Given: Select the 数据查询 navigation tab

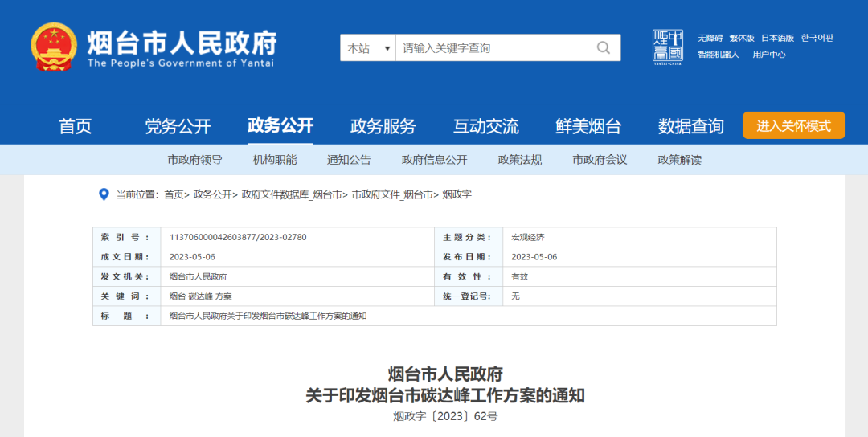Looking at the screenshot, I should click(691, 126).
